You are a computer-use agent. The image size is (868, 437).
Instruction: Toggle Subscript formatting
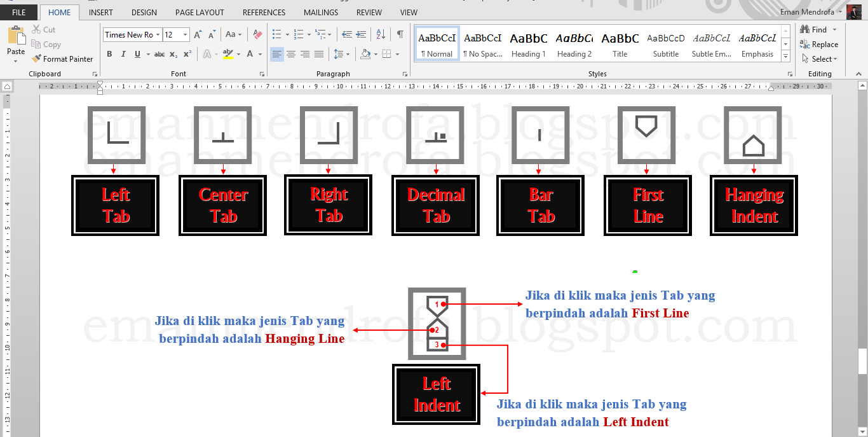coord(174,55)
